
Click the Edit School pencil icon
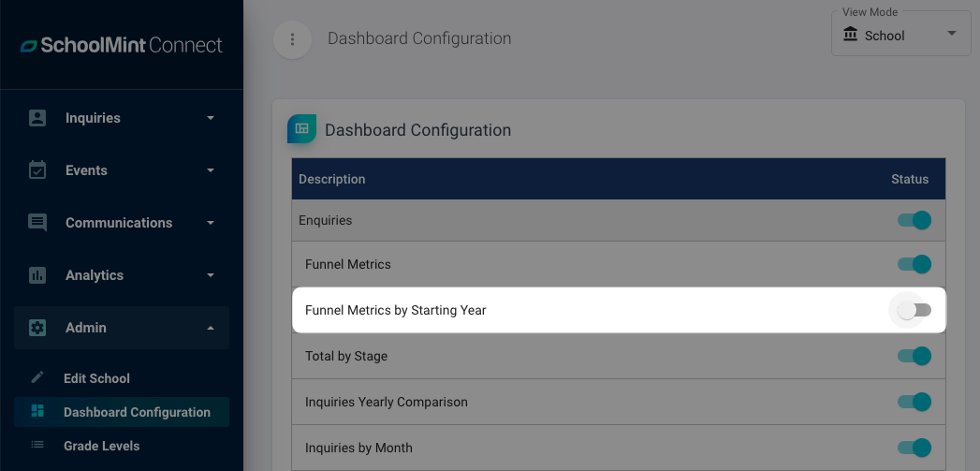pyautogui.click(x=37, y=377)
